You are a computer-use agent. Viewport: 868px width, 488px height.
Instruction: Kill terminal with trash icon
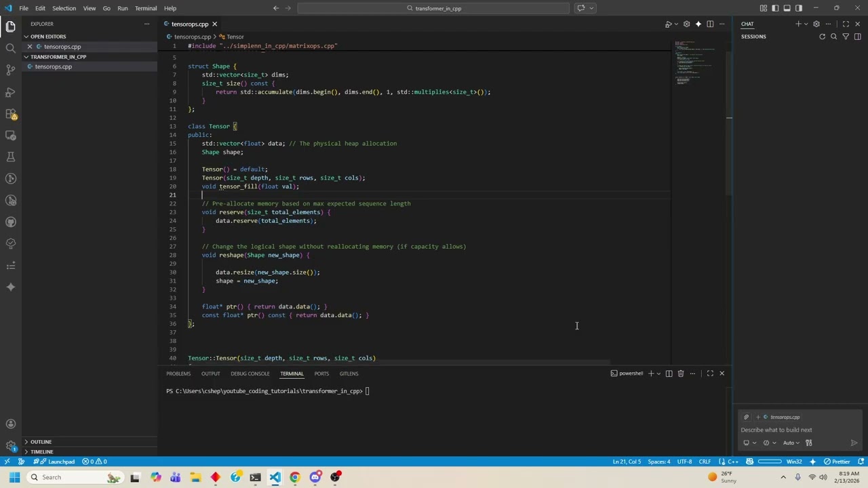pos(681,373)
